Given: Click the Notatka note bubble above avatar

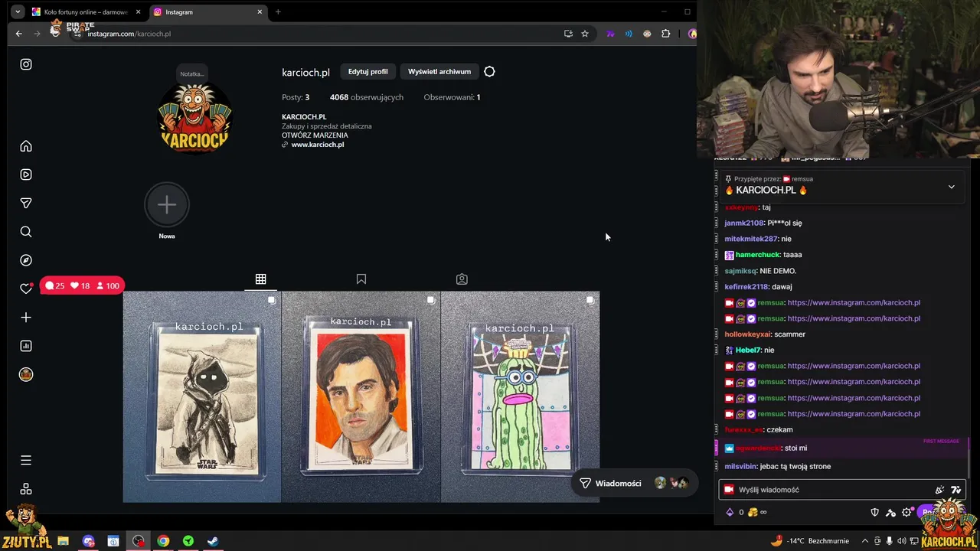Looking at the screenshot, I should click(x=191, y=74).
